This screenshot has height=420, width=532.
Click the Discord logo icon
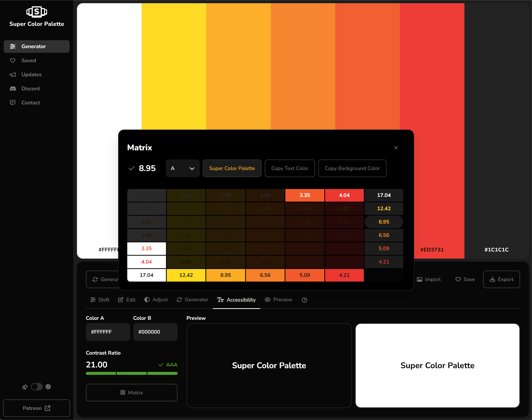tap(13, 89)
